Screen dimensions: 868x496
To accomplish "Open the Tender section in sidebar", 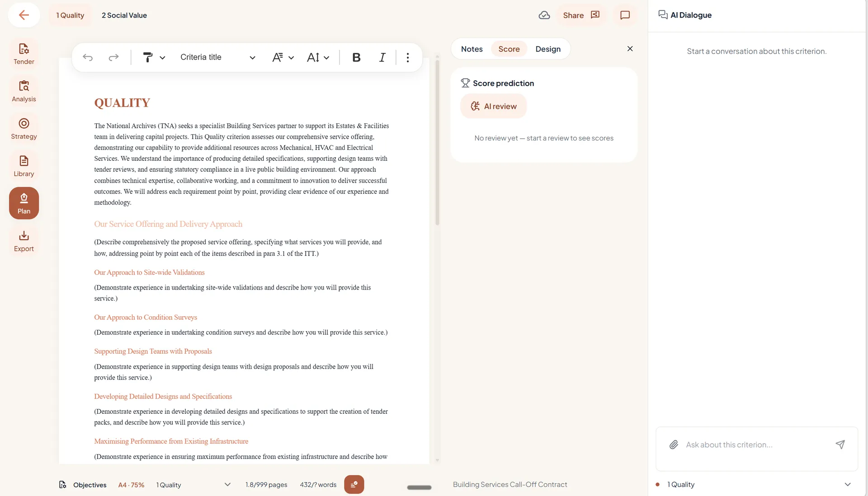I will click(x=24, y=54).
